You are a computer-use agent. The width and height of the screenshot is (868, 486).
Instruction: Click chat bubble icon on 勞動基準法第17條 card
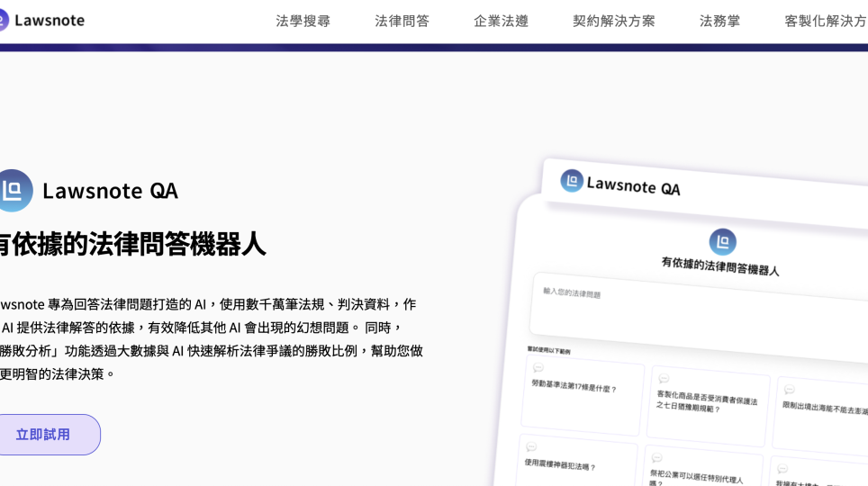[x=538, y=367]
